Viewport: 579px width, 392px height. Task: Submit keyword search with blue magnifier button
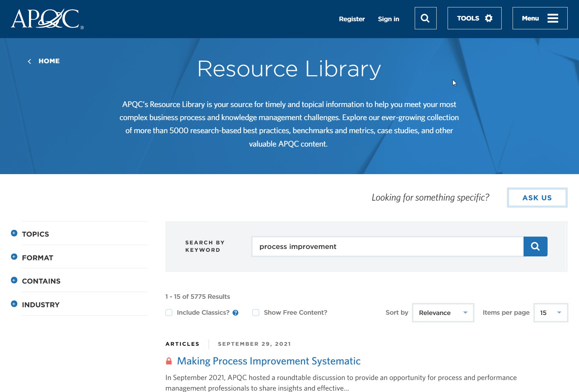tap(536, 247)
